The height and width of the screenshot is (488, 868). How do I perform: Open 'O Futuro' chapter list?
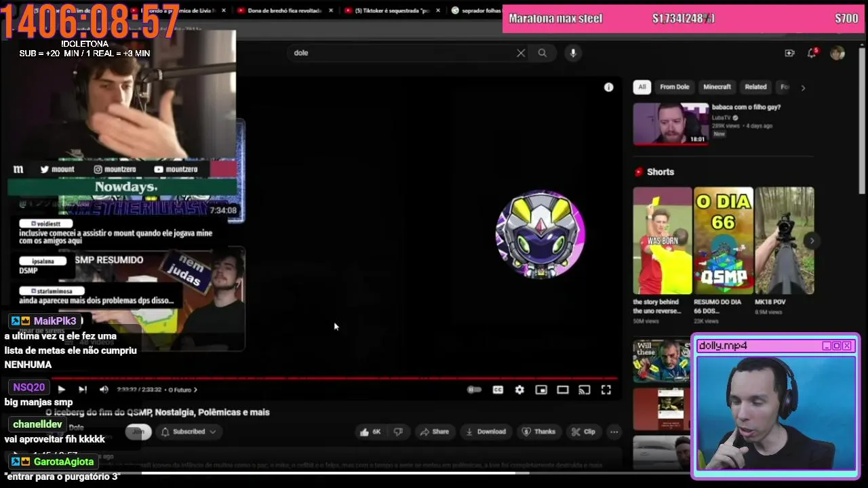182,390
